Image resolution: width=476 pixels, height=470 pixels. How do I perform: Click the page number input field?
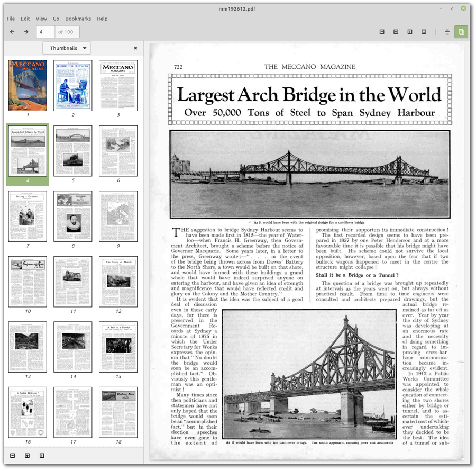(x=45, y=32)
